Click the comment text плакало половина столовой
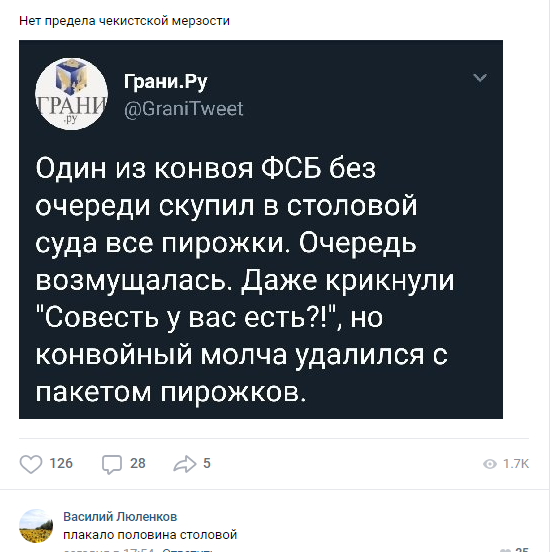Image resolution: width=550 pixels, height=552 pixels. 150,535
